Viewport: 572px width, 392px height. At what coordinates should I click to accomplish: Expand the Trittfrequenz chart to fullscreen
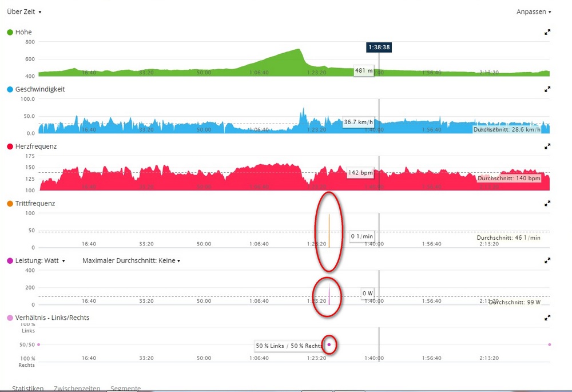[547, 203]
